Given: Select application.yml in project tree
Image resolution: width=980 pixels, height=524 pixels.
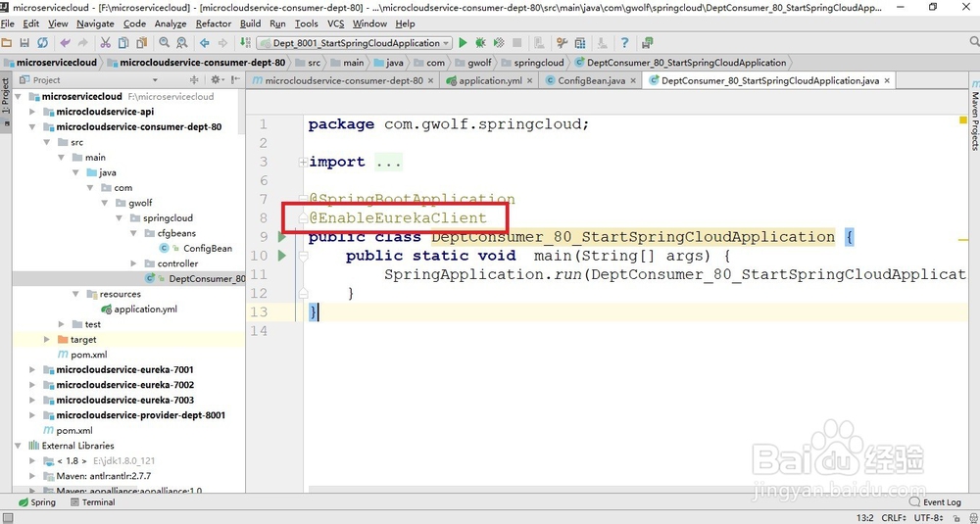Looking at the screenshot, I should pos(145,310).
